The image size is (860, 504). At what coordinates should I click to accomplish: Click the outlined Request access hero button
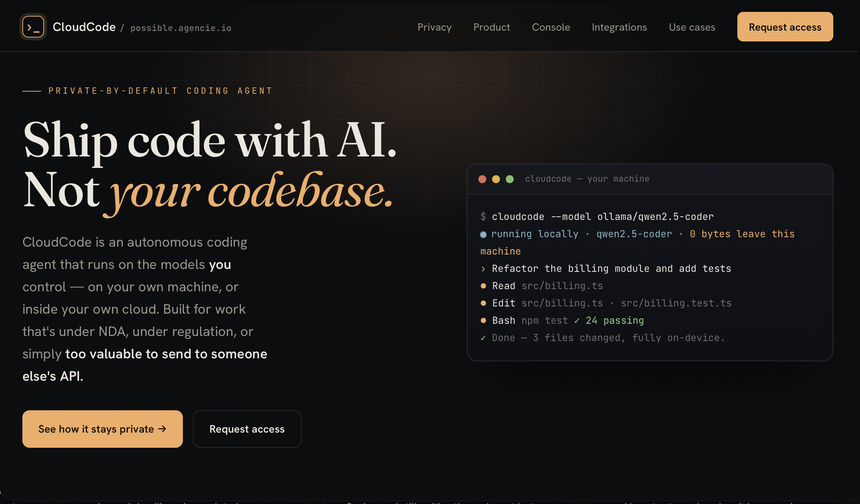(x=247, y=429)
